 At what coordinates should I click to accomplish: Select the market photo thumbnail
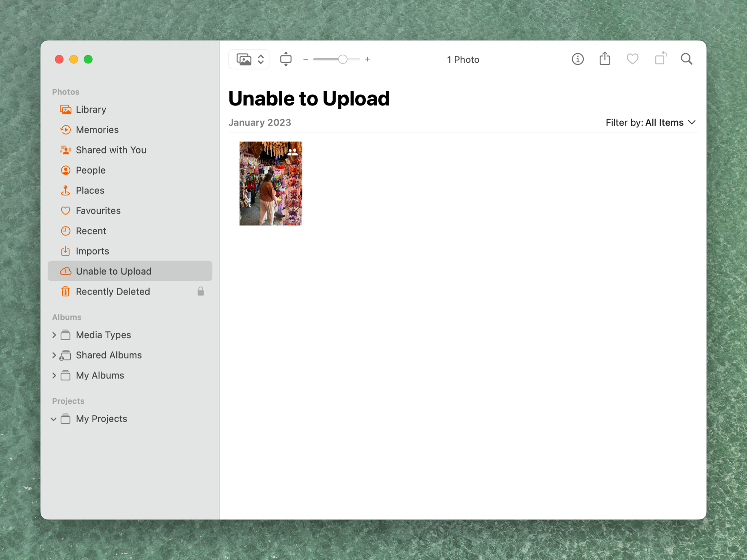(271, 183)
